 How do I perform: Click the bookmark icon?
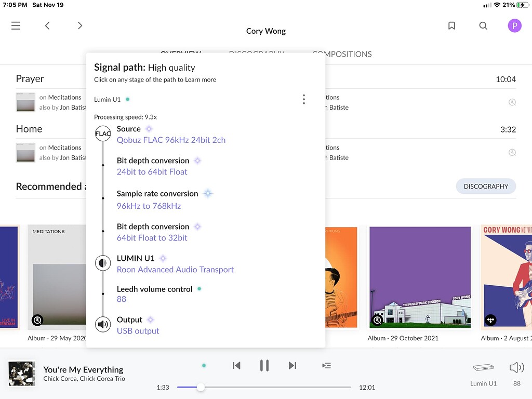coord(451,25)
